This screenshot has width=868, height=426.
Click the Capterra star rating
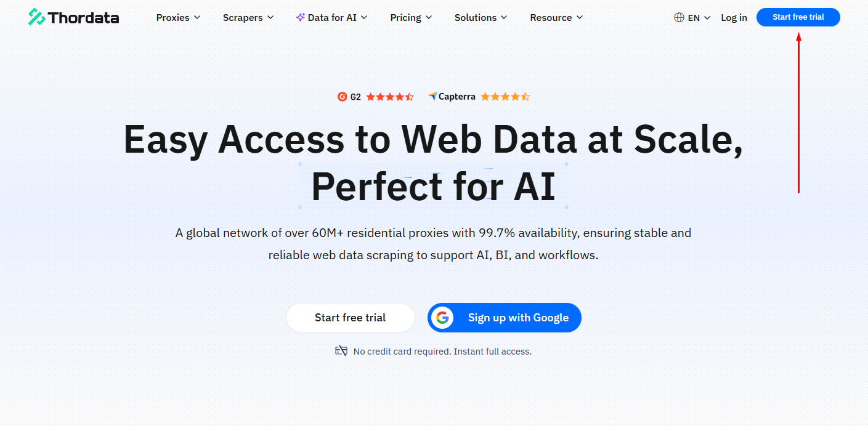click(x=505, y=97)
